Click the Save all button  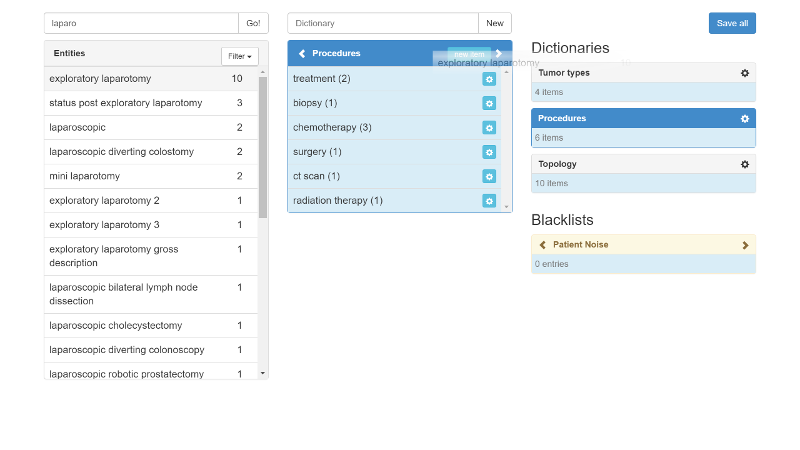[732, 23]
